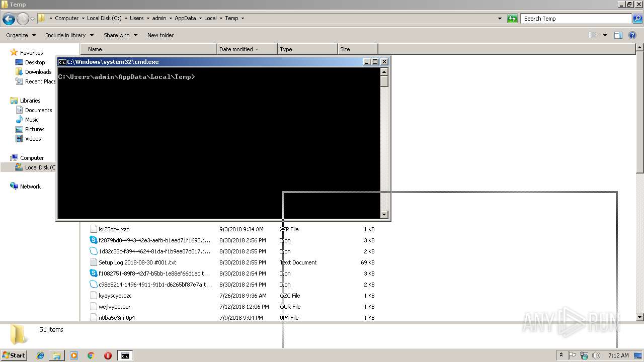Sort by the Name column header
This screenshot has height=362, width=644.
(148, 49)
